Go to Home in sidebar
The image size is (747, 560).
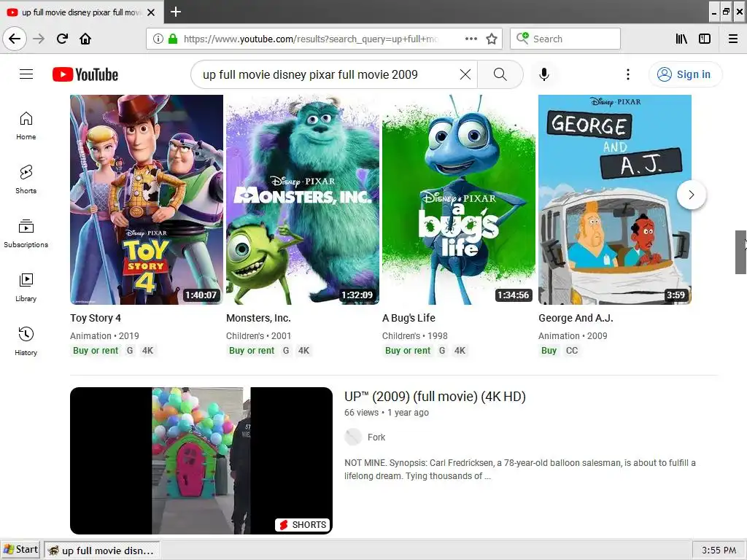click(26, 125)
